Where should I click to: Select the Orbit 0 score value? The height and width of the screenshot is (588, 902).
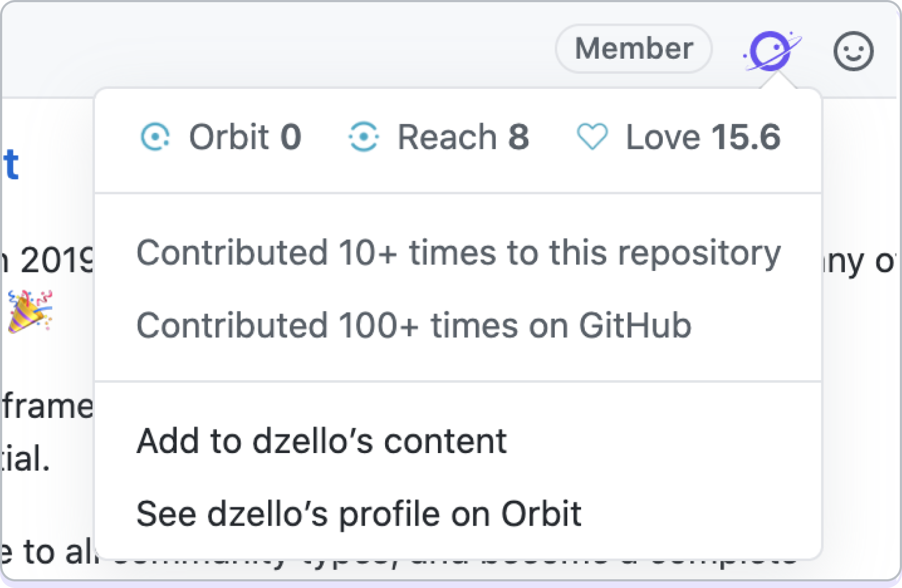pos(291,137)
